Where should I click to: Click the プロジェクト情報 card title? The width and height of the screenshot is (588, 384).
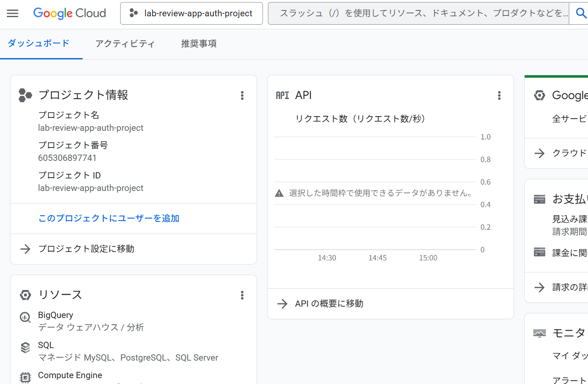coord(83,95)
